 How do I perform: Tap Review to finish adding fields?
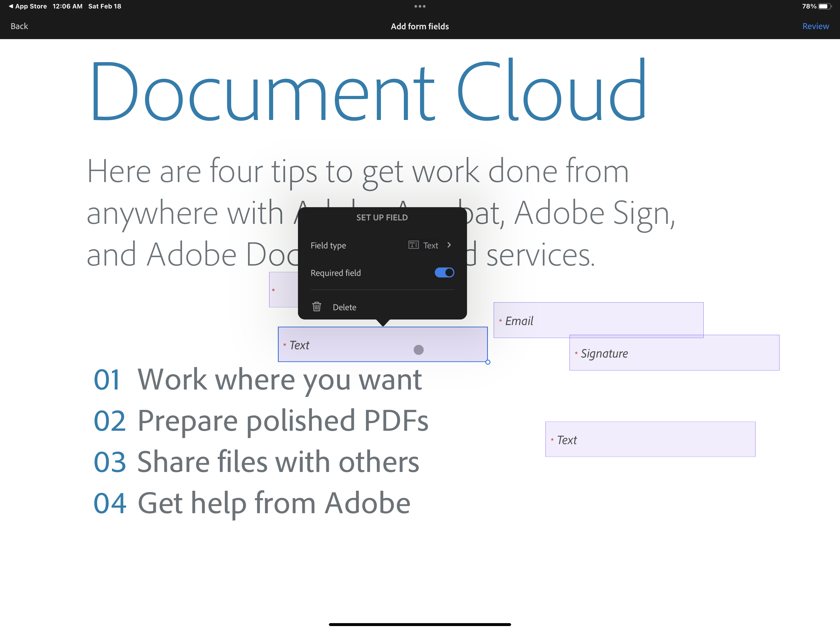point(816,26)
